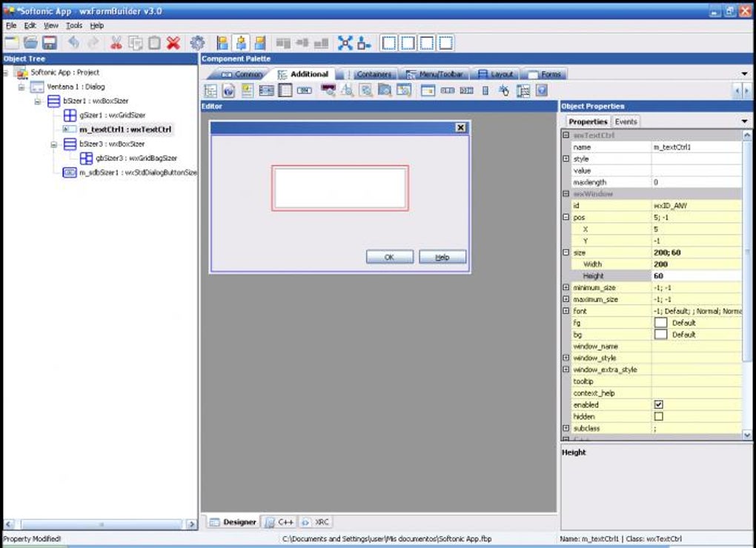Add a wxHtmlWindow globe icon component

pos(228,90)
